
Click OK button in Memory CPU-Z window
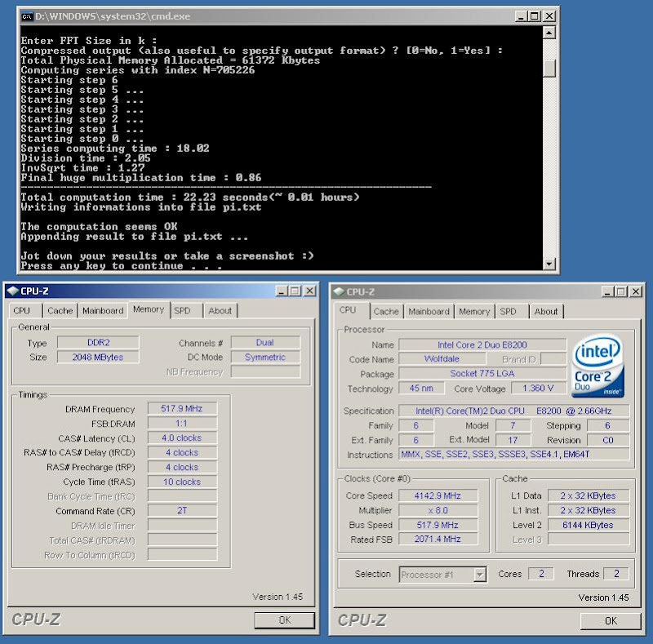(285, 620)
